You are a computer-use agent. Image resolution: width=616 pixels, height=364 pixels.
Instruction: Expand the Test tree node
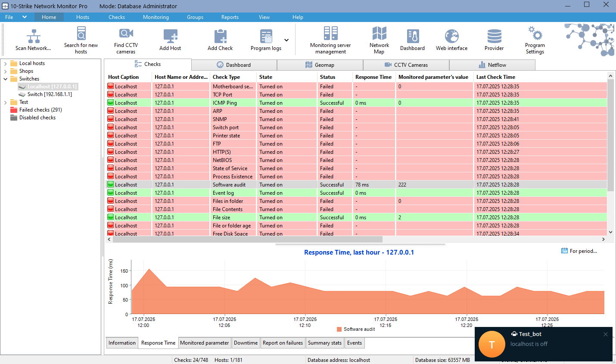pyautogui.click(x=5, y=102)
